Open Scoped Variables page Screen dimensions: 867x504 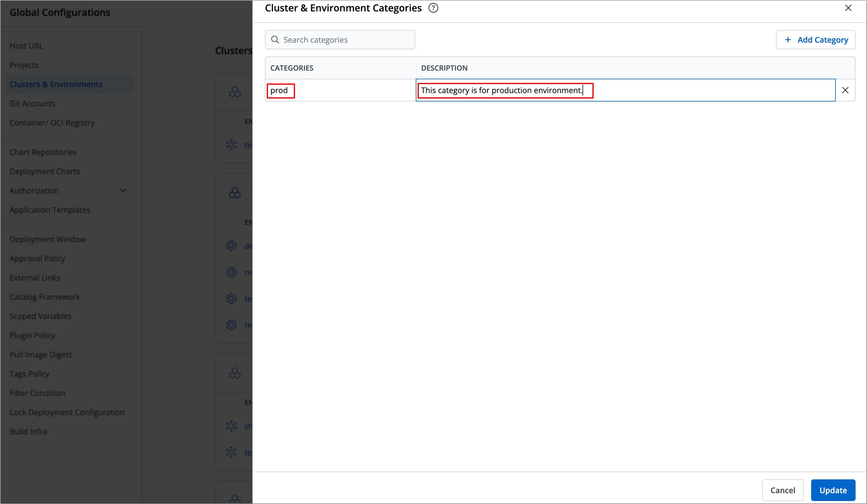[41, 316]
